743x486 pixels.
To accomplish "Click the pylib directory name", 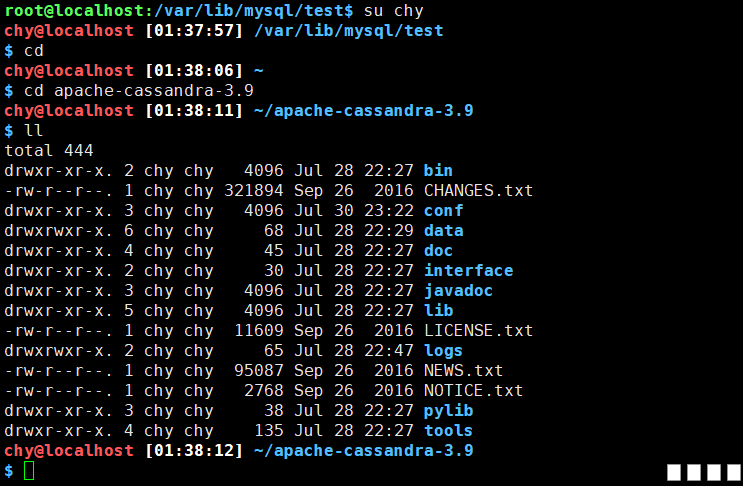I will coord(448,411).
